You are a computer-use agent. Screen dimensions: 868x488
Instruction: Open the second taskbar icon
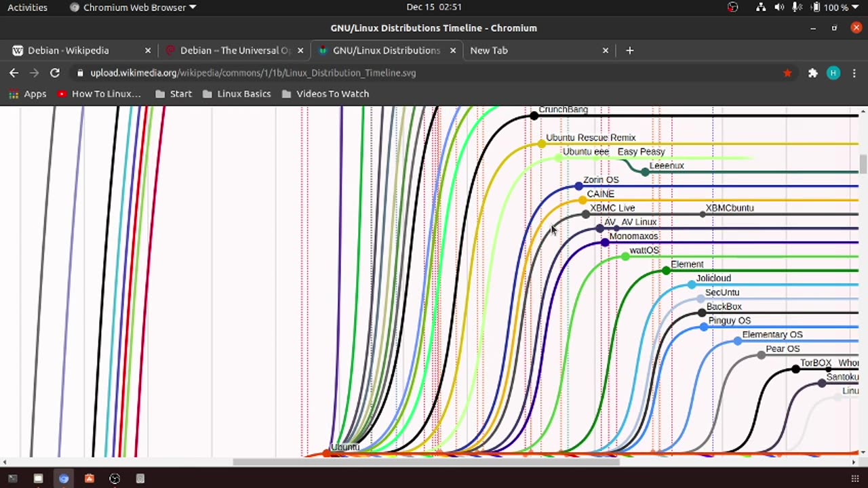click(38, 479)
